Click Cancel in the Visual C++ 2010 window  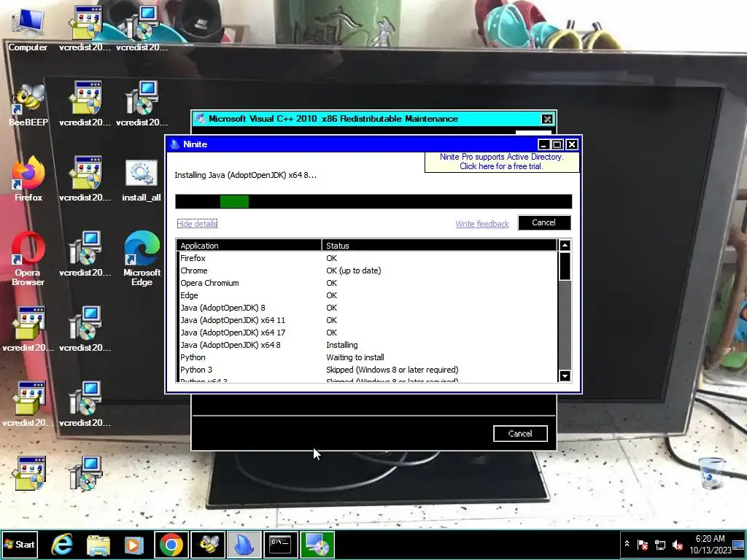click(x=520, y=433)
